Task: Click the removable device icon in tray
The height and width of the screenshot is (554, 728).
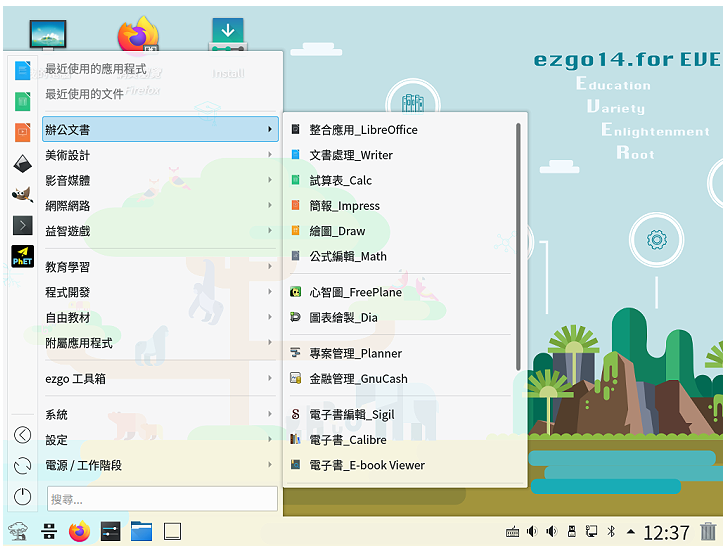Action: pos(572,531)
